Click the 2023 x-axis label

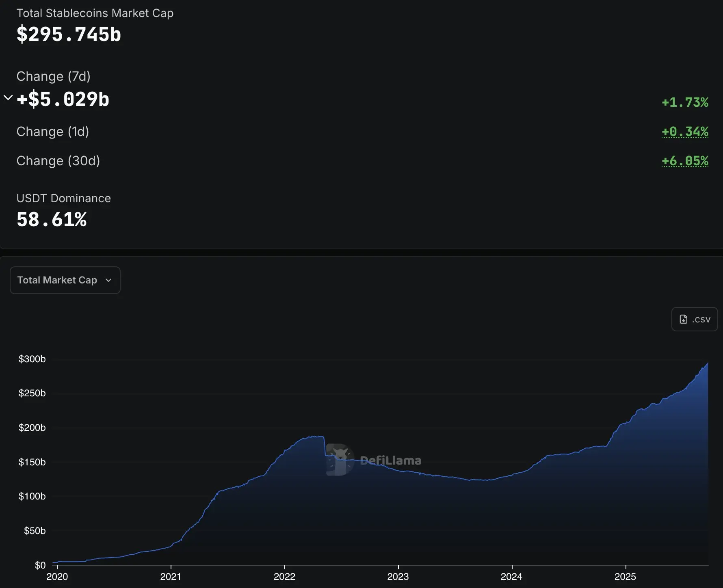(x=398, y=577)
